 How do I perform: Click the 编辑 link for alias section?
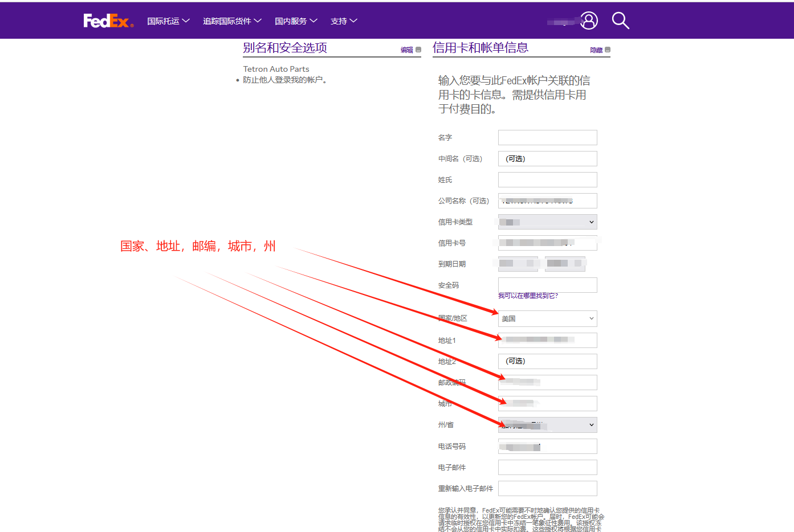[406, 50]
